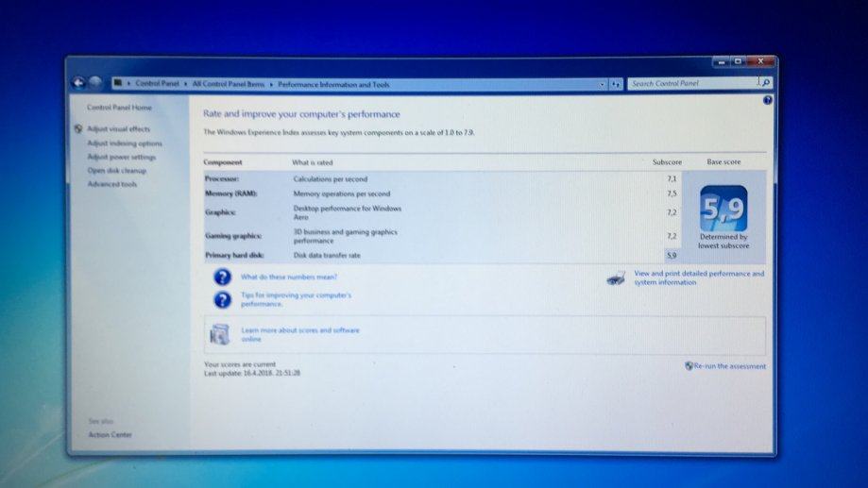Click 3D business and gaming graphics performance
868x488 pixels.
click(x=345, y=236)
